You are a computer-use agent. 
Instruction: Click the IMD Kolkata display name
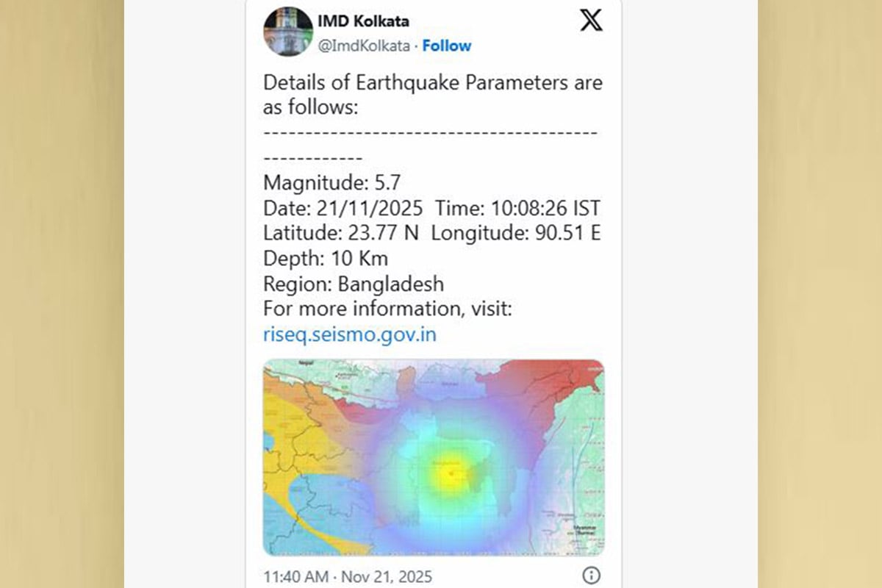point(364,21)
